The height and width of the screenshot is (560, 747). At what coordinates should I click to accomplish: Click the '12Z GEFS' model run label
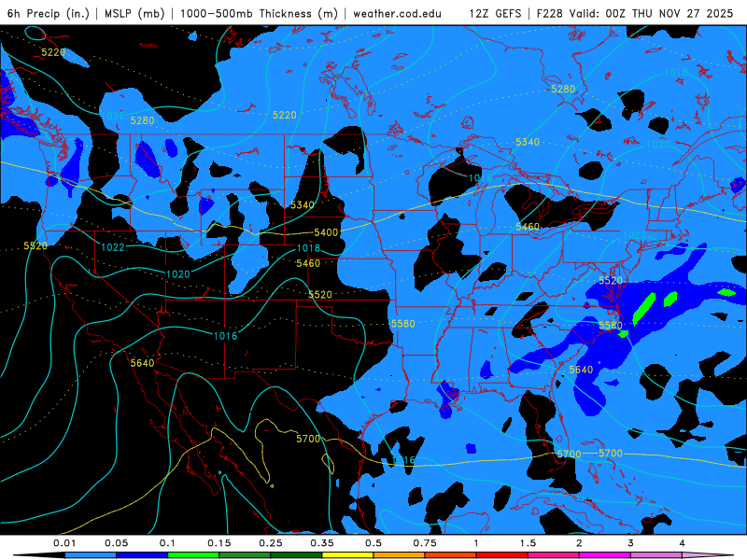495,13
